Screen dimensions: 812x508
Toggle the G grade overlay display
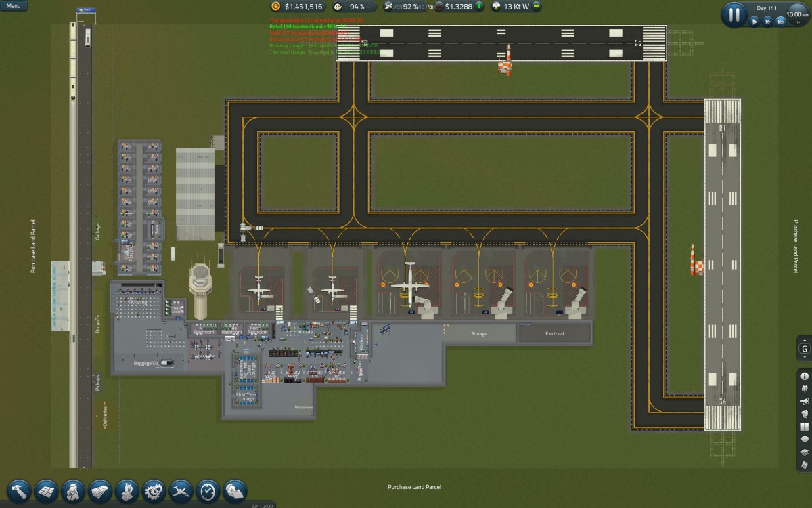[x=805, y=349]
